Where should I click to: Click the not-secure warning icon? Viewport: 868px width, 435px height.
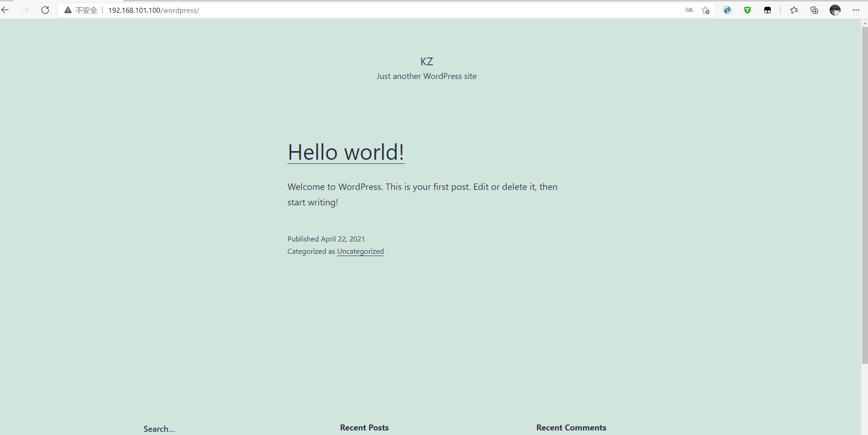click(68, 10)
